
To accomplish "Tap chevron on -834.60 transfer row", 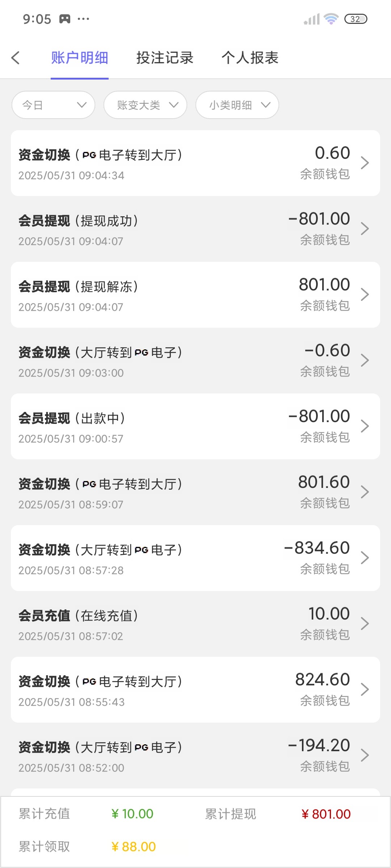I will coord(365,558).
